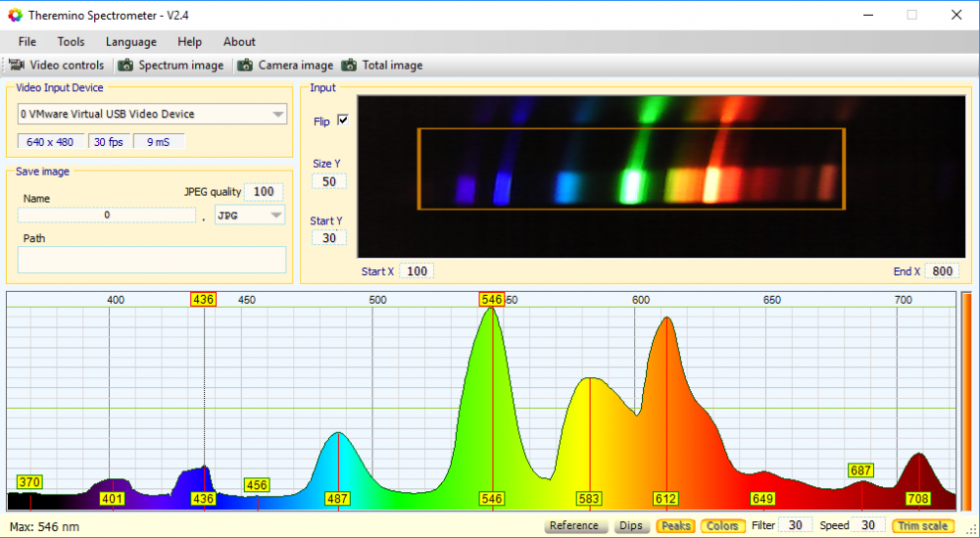The width and height of the screenshot is (980, 538).
Task: Close the Theremino Spectrometer window
Action: pos(956,15)
